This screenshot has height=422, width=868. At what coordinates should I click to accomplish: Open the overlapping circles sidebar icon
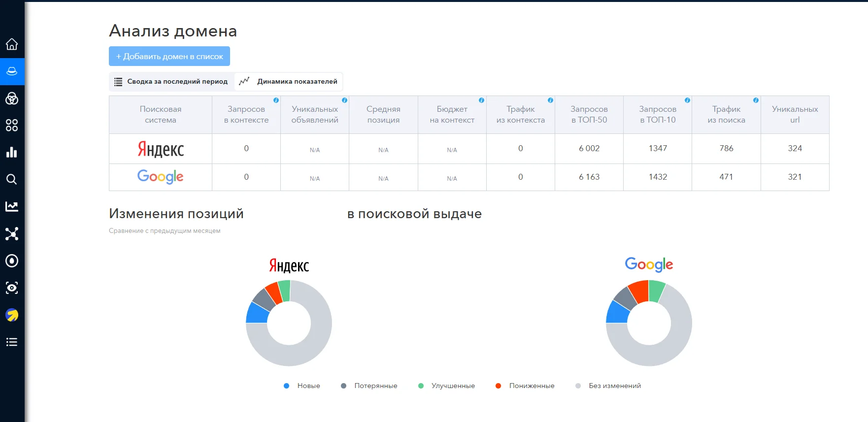point(12,98)
